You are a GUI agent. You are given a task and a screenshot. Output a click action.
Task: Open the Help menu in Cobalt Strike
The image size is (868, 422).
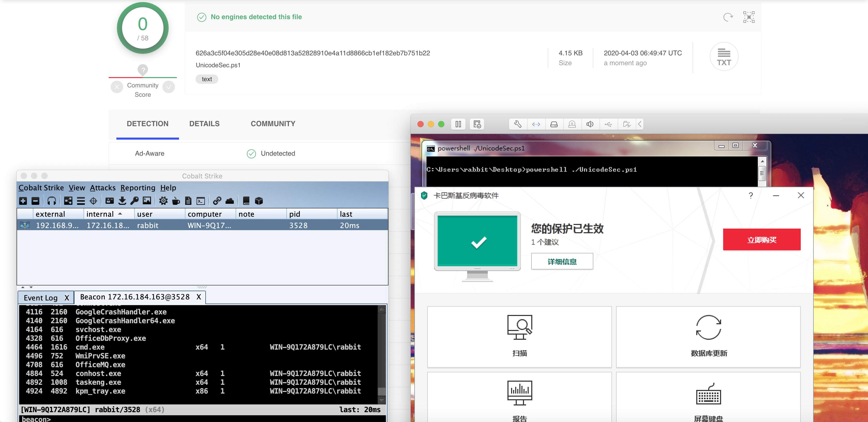168,188
